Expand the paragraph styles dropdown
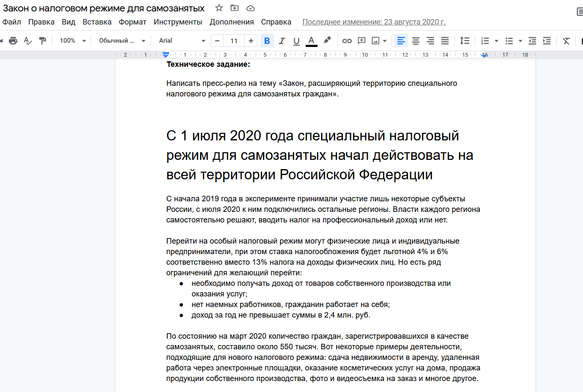 coord(121,41)
